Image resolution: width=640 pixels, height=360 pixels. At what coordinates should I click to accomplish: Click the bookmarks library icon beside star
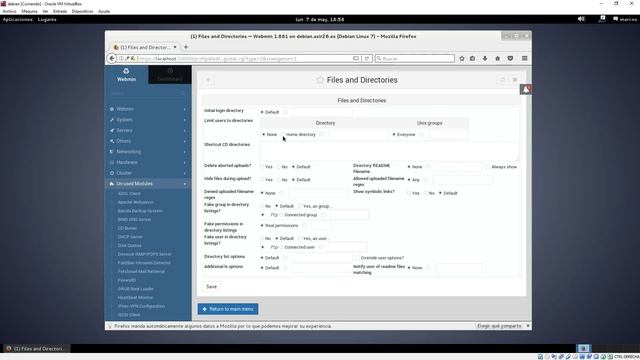pos(472,58)
